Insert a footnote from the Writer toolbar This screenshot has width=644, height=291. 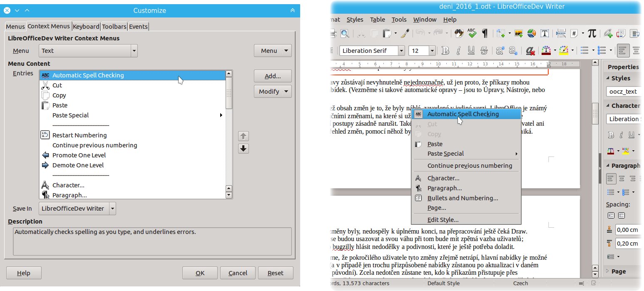click(x=621, y=33)
